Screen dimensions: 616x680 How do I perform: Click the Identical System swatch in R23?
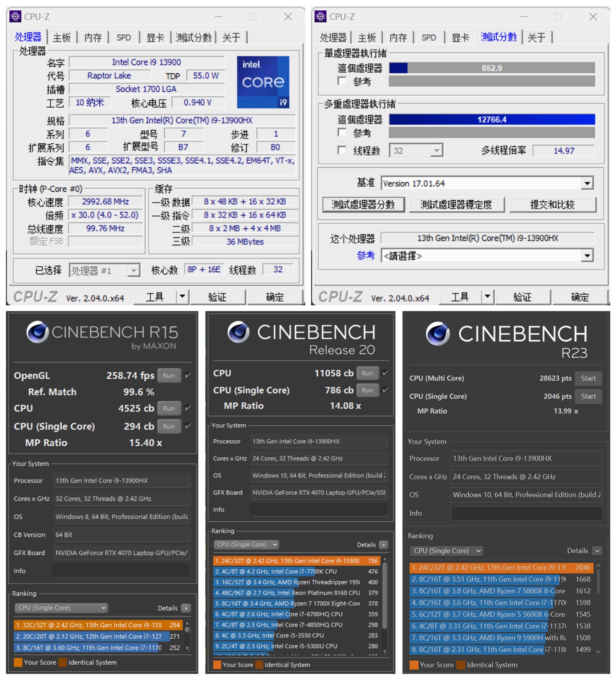tap(461, 665)
